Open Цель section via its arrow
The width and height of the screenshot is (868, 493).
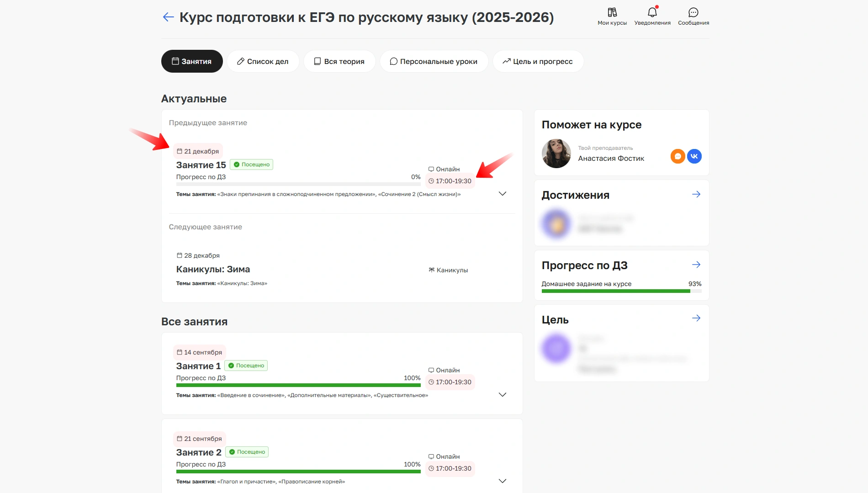pyautogui.click(x=696, y=318)
